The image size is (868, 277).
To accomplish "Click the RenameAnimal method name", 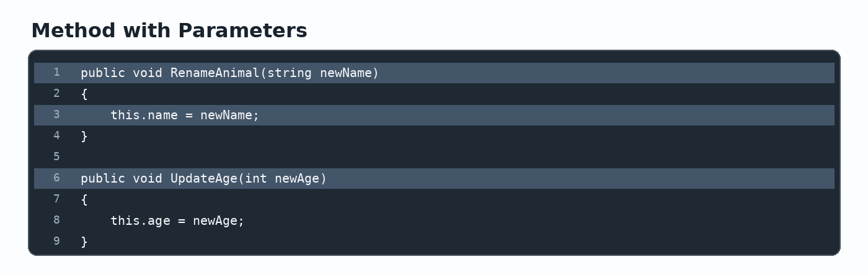I will [x=215, y=73].
